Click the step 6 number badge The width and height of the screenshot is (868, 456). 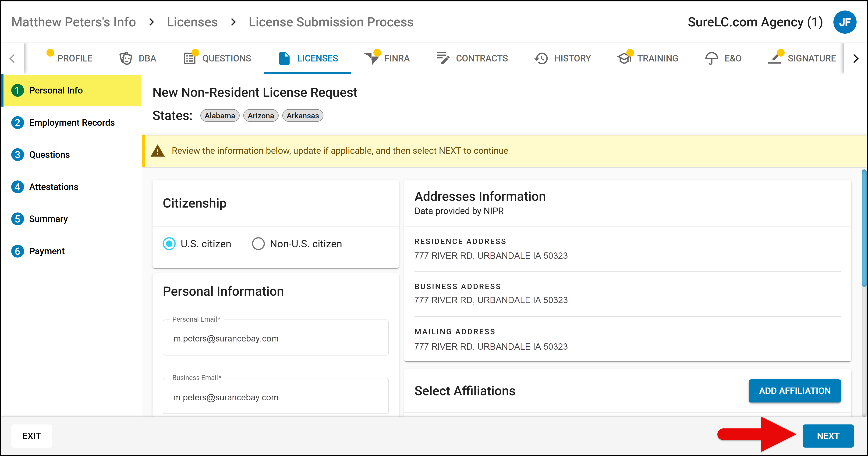18,251
